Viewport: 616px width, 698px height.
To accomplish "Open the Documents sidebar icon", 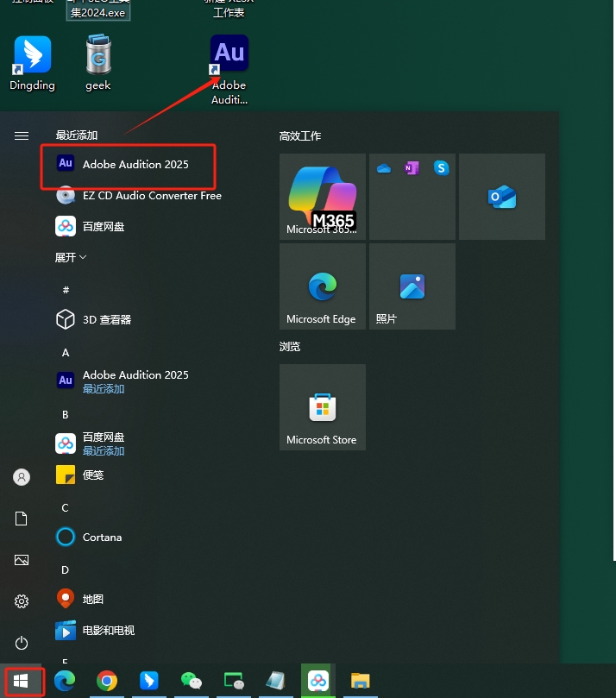I will [22, 519].
